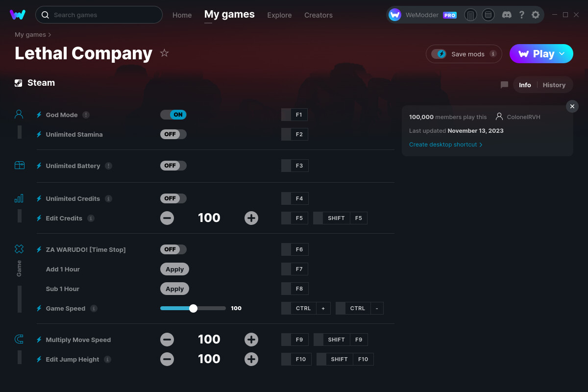
Task: Switch to the History tab
Action: coord(554,85)
